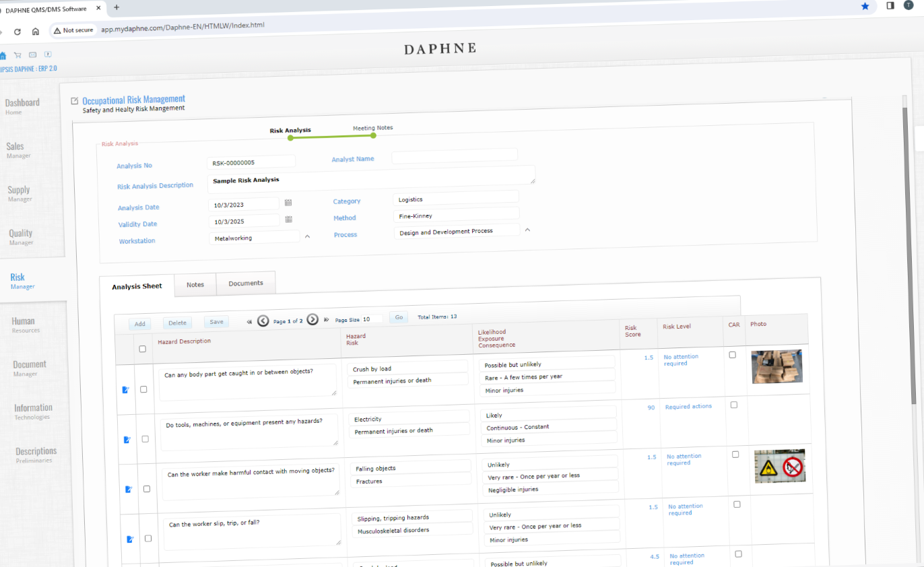Edit the 'harmful contact with moving objects' row
This screenshot has width=924, height=567.
[129, 490]
